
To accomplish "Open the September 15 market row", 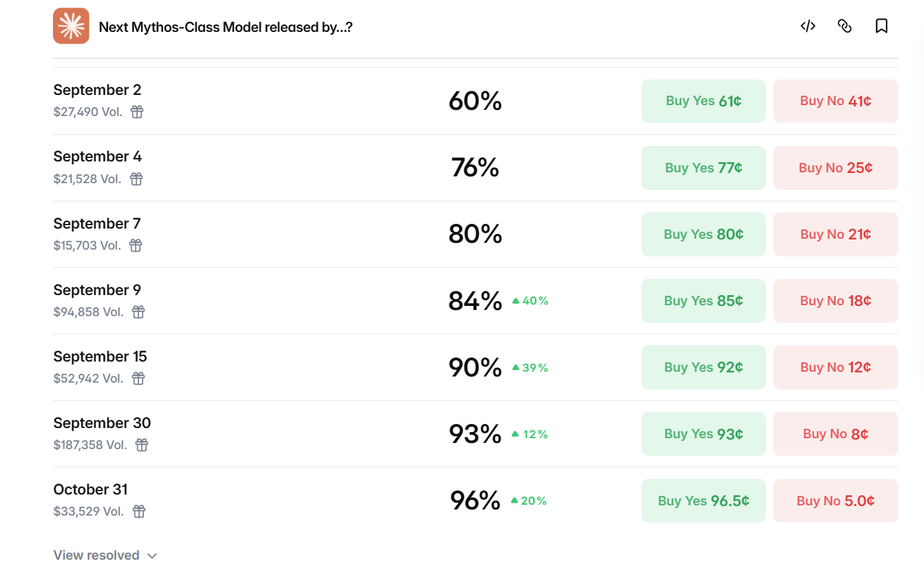I will click(x=475, y=367).
